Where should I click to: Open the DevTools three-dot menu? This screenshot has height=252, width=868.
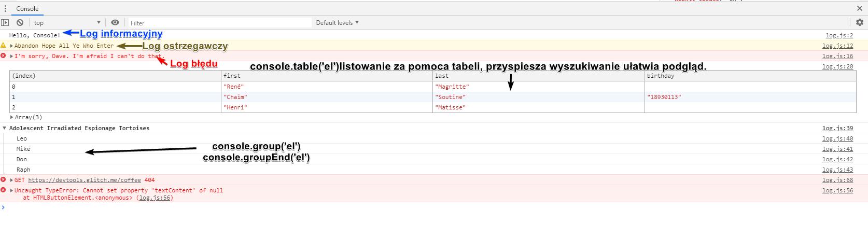(x=6, y=8)
